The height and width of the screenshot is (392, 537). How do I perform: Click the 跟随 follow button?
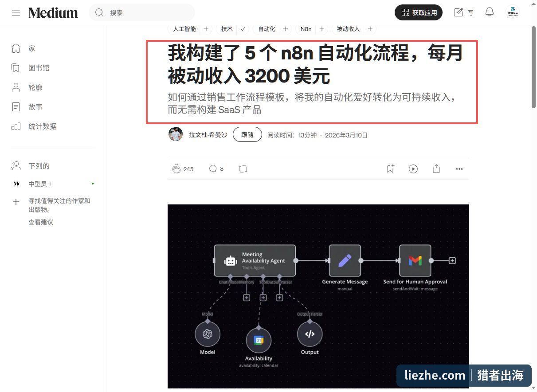pos(247,135)
